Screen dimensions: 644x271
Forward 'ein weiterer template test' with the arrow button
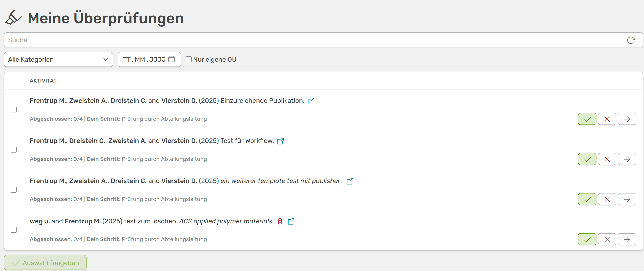click(627, 199)
